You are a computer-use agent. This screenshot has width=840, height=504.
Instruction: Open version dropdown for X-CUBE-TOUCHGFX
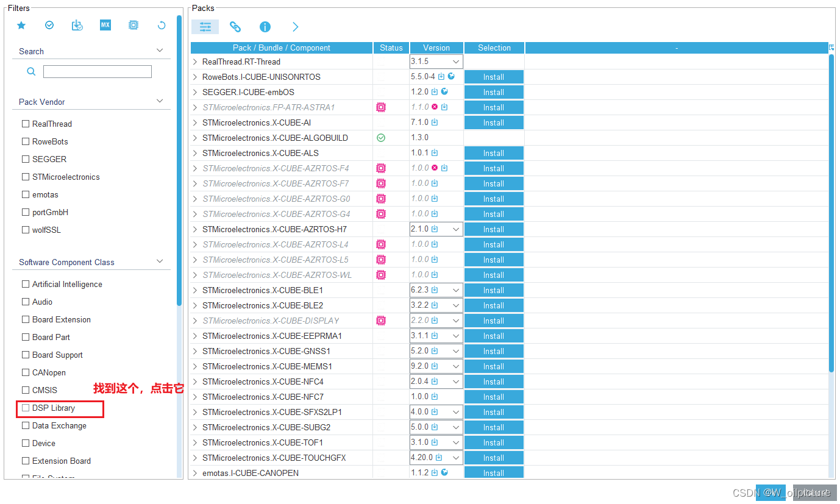[x=455, y=458]
